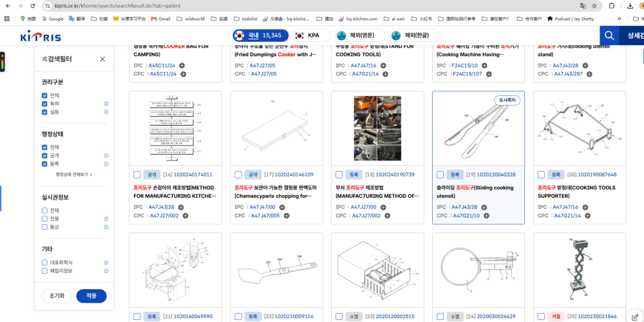
Task: Click the translate page icon in address bar
Action: point(583,6)
